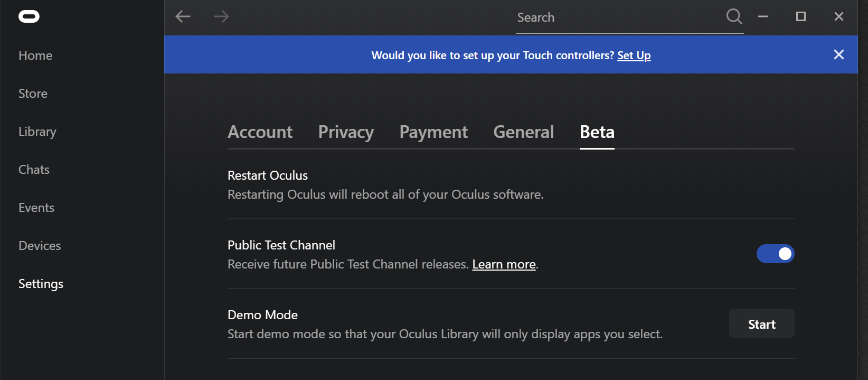Go forward with the right arrow

[221, 17]
